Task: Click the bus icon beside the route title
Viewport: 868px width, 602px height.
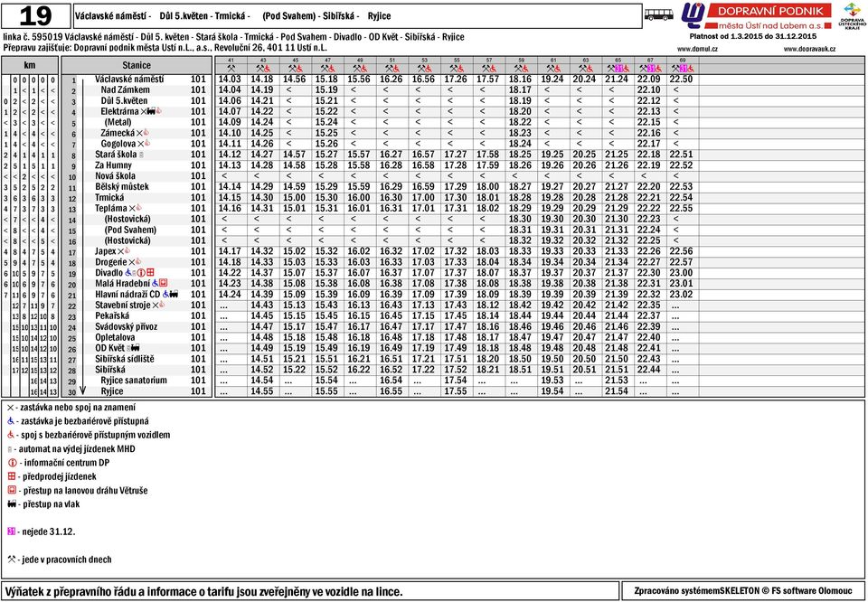Action: (x=659, y=15)
